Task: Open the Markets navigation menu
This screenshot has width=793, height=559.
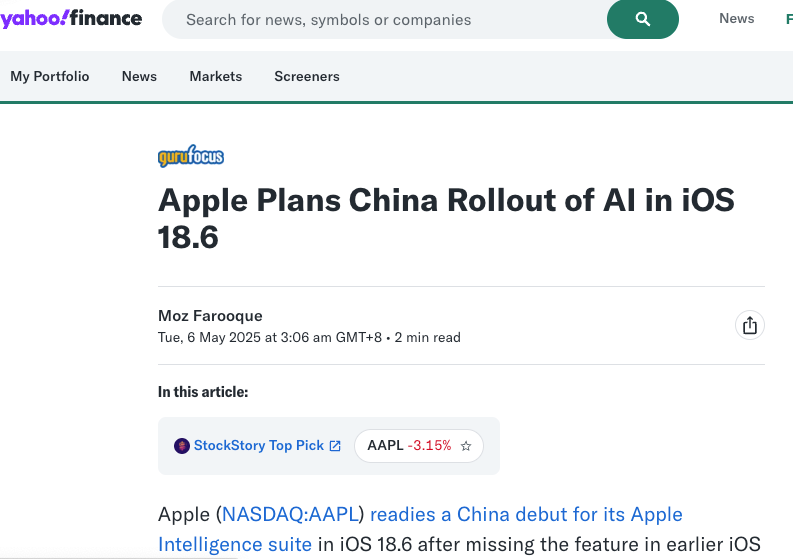Action: coord(215,76)
